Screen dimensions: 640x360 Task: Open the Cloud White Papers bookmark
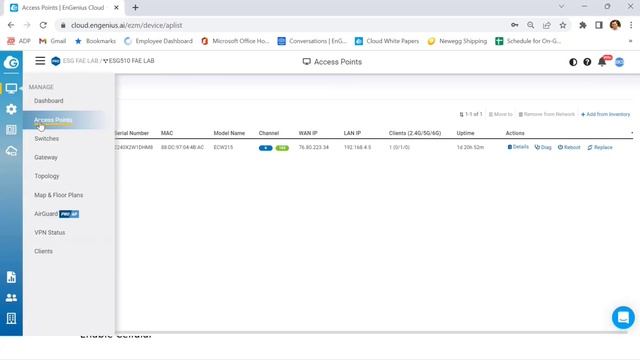click(x=387, y=41)
